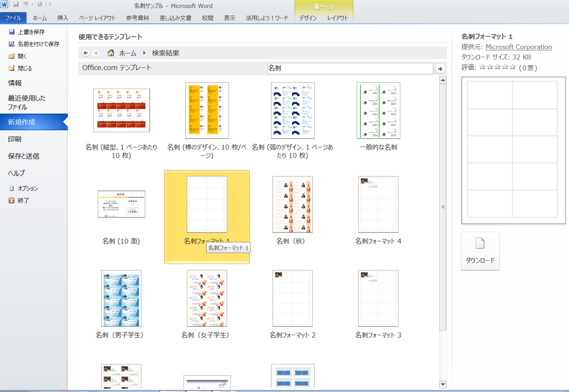Viewport: 569px width, 392px height.
Task: Open the 活用しよう！ワード tab
Action: (267, 18)
